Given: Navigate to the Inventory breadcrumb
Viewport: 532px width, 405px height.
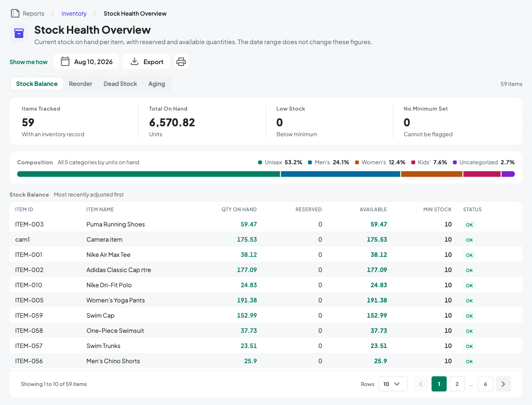Looking at the screenshot, I should pos(74,14).
